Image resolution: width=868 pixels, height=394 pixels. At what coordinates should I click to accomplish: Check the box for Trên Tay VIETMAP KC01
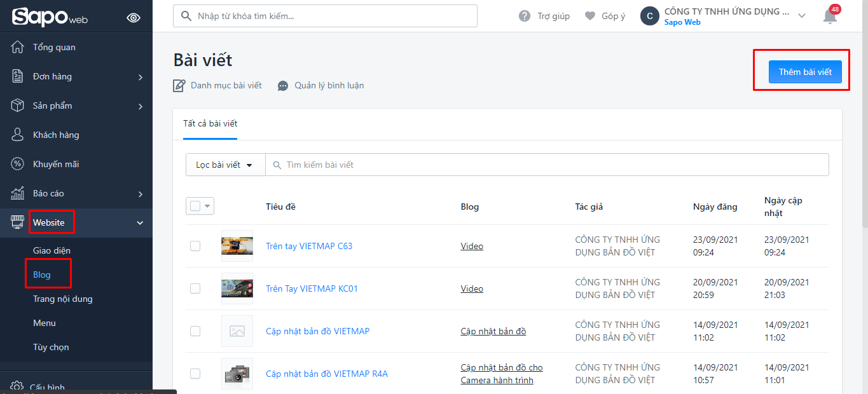195,289
